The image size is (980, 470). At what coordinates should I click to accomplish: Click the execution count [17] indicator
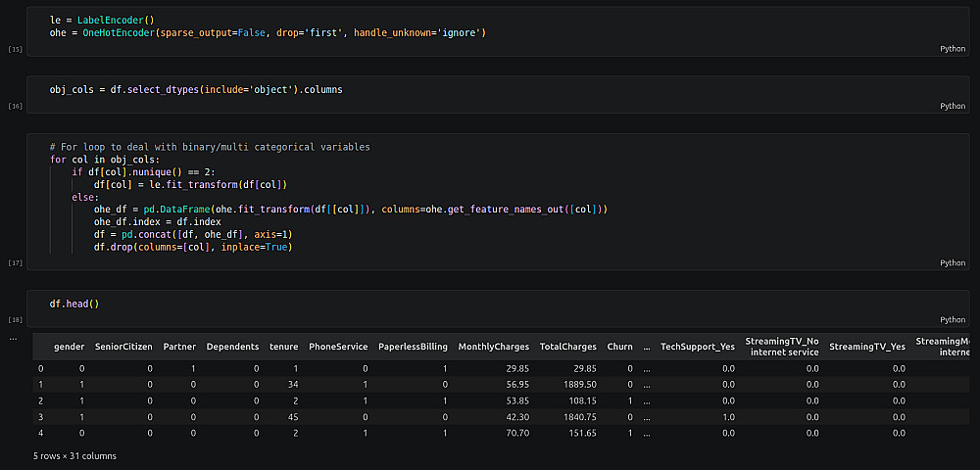[15, 263]
